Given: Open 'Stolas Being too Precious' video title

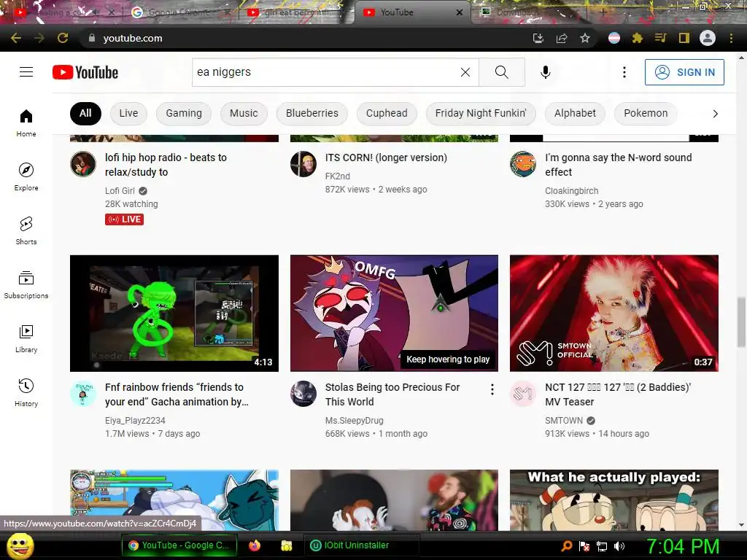Looking at the screenshot, I should pyautogui.click(x=392, y=394).
